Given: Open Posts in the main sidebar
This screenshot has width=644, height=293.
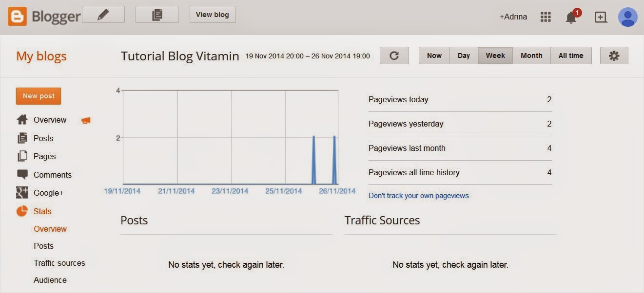Looking at the screenshot, I should (43, 138).
